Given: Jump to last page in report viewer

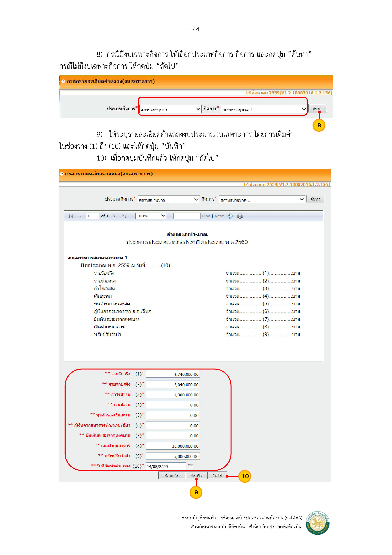Looking at the screenshot, I should click(x=124, y=216).
